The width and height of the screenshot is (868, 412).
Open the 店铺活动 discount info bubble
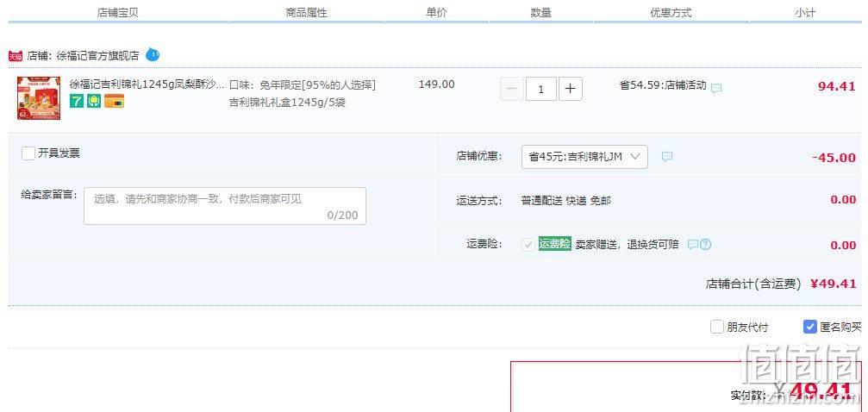pyautogui.click(x=716, y=88)
